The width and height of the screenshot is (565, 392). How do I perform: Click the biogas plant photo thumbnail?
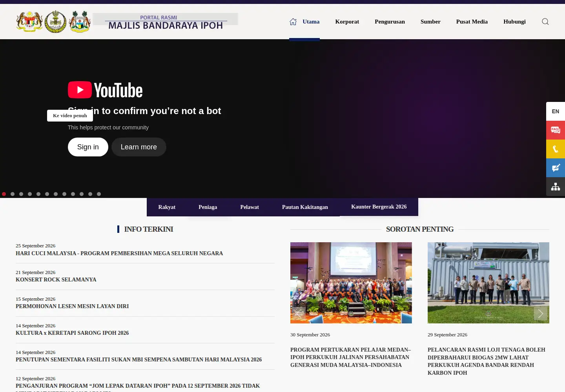pos(488,283)
